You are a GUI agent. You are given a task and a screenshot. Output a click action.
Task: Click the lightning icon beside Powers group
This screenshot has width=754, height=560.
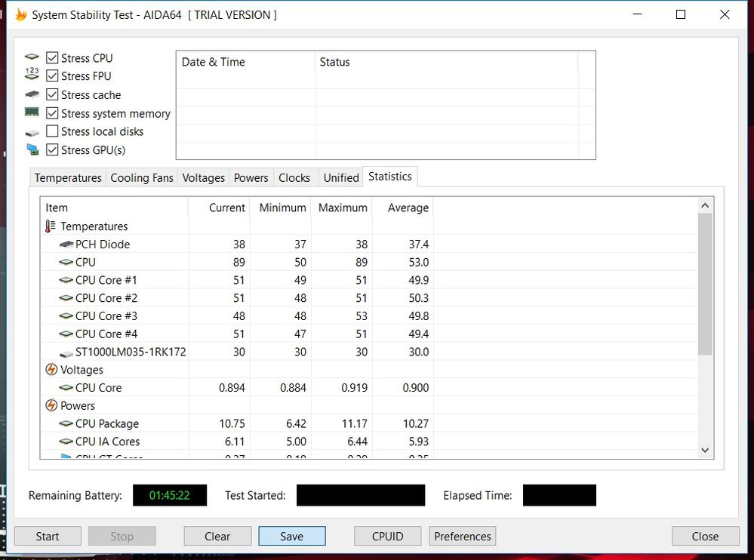51,406
